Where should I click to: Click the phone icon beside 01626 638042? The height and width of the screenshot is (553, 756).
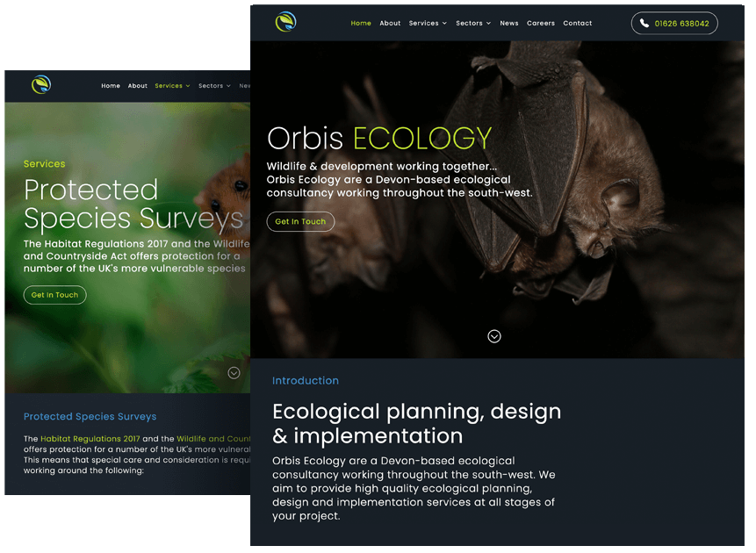[644, 24]
